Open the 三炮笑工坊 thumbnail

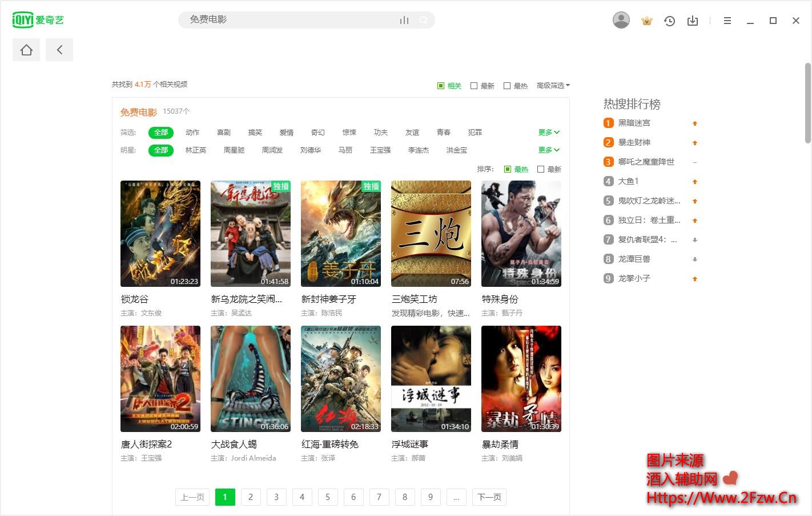point(431,234)
